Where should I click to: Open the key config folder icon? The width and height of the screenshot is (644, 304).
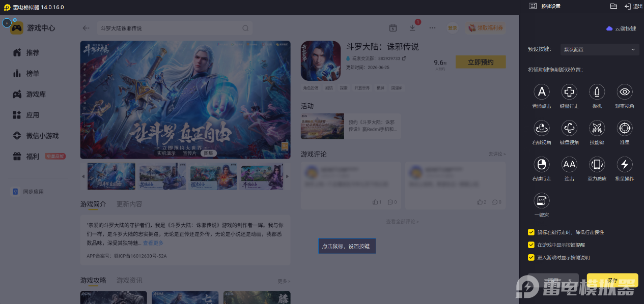(x=613, y=6)
